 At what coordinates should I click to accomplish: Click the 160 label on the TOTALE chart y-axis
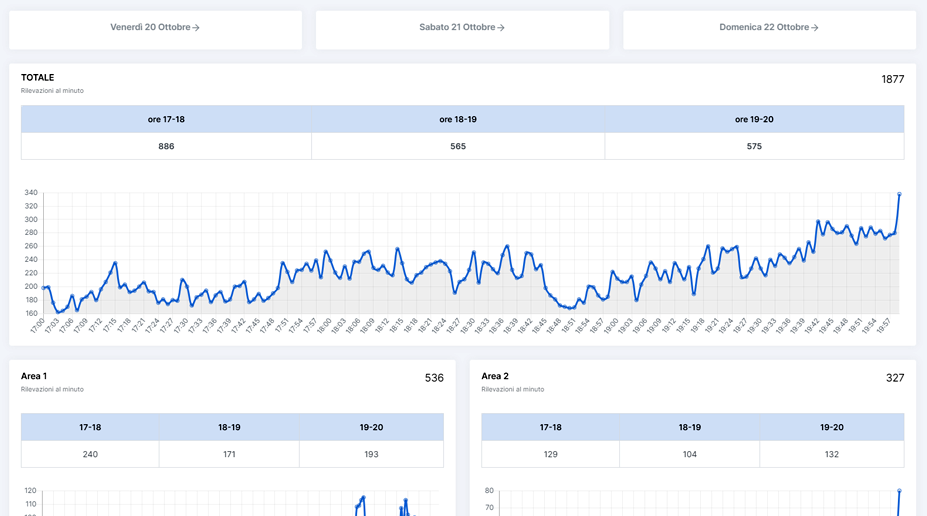[x=31, y=314]
